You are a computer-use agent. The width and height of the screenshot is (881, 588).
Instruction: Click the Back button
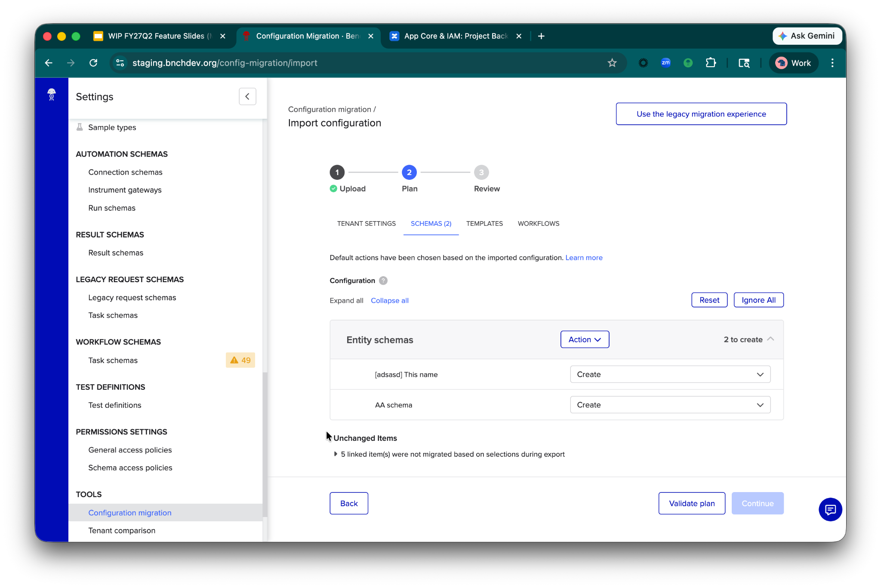349,503
